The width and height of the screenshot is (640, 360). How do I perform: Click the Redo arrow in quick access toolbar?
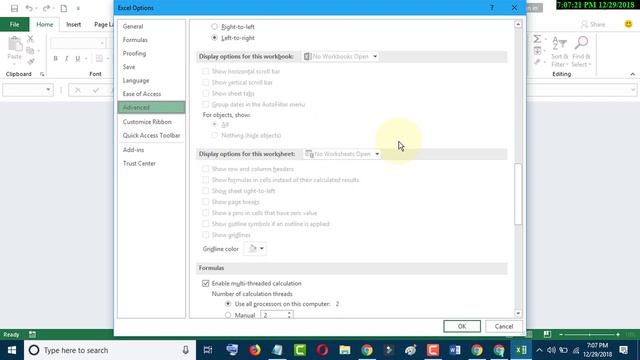[x=46, y=8]
